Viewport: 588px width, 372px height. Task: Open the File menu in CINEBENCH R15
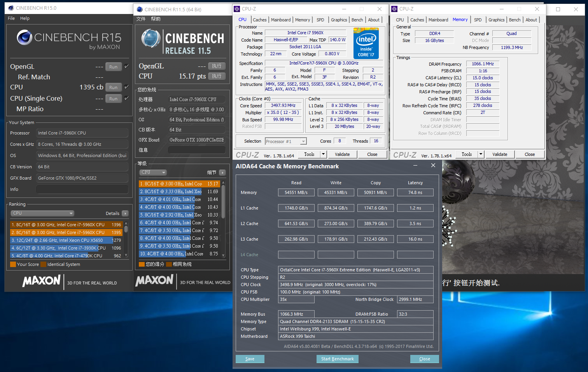pos(11,18)
